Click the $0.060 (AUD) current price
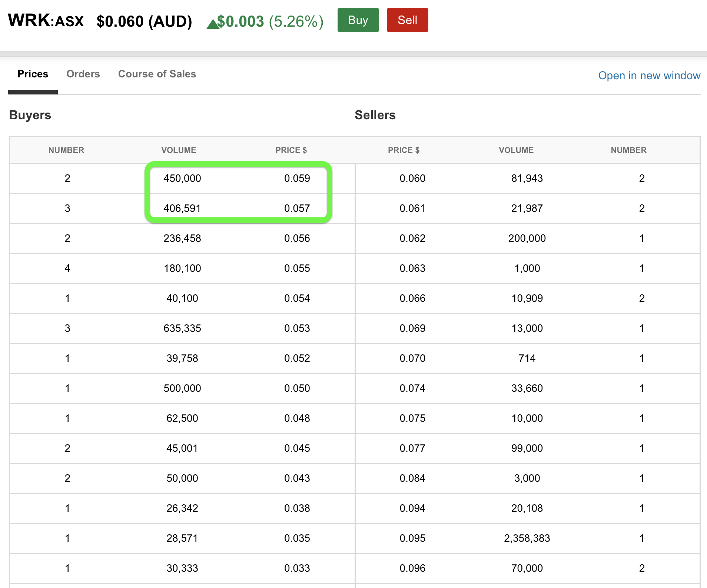 [144, 21]
